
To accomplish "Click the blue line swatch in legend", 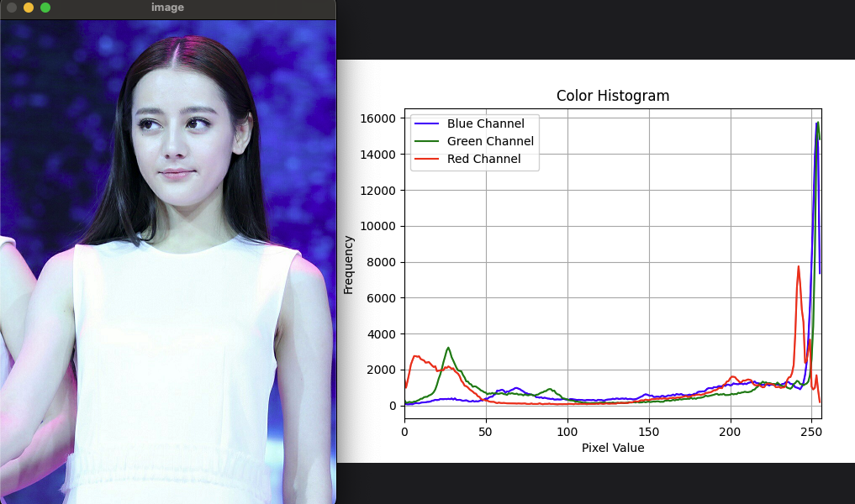I will [x=427, y=123].
